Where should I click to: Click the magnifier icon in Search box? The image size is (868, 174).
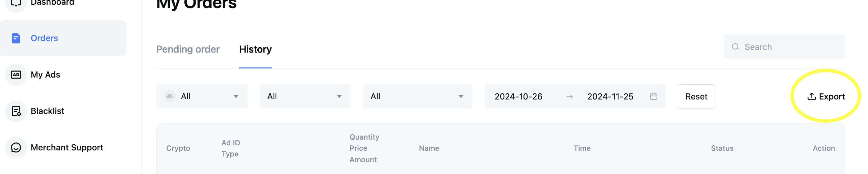[x=735, y=47]
